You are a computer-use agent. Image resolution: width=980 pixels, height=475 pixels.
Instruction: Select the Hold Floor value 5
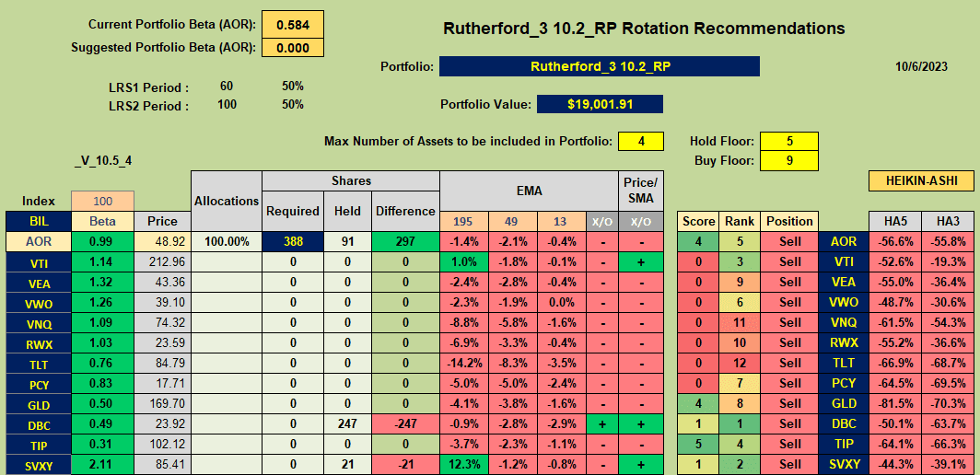789,141
